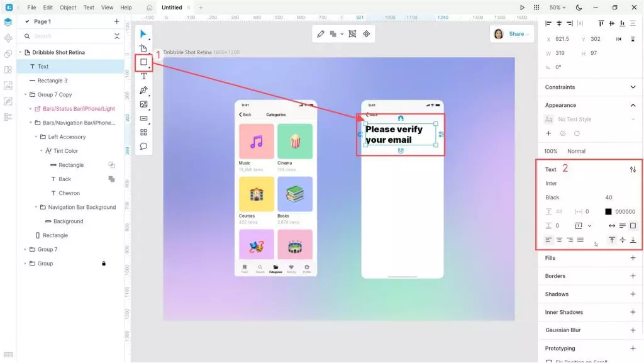Image resolution: width=644 pixels, height=363 pixels.
Task: Set text alignment to justified
Action: tap(580, 240)
